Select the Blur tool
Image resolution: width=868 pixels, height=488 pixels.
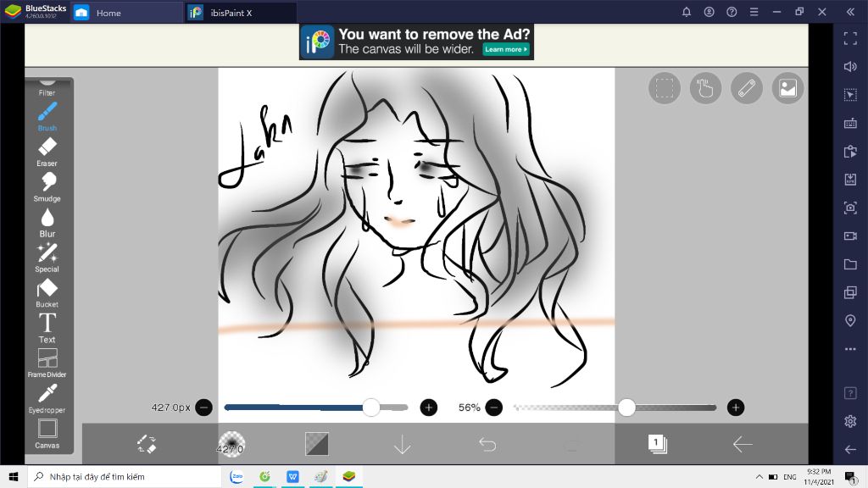coord(47,223)
